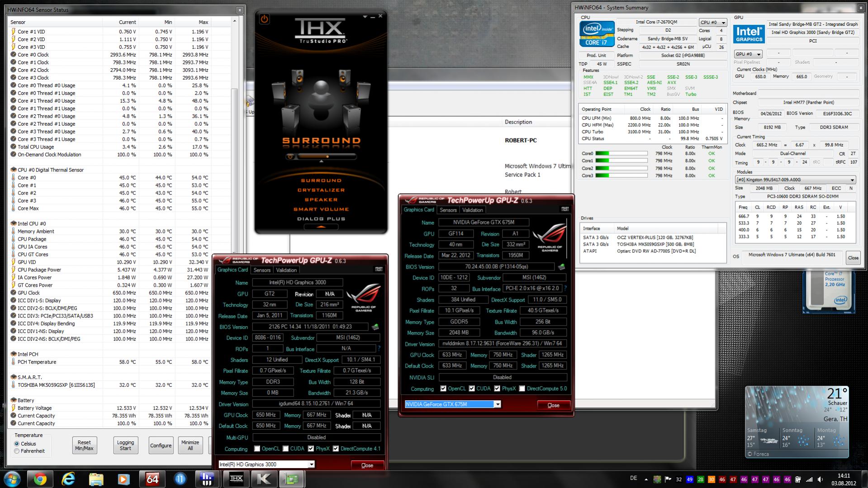The image size is (868, 488).
Task: Open the Intel(R) HD Graphics 3000 dropdown
Action: click(x=266, y=464)
